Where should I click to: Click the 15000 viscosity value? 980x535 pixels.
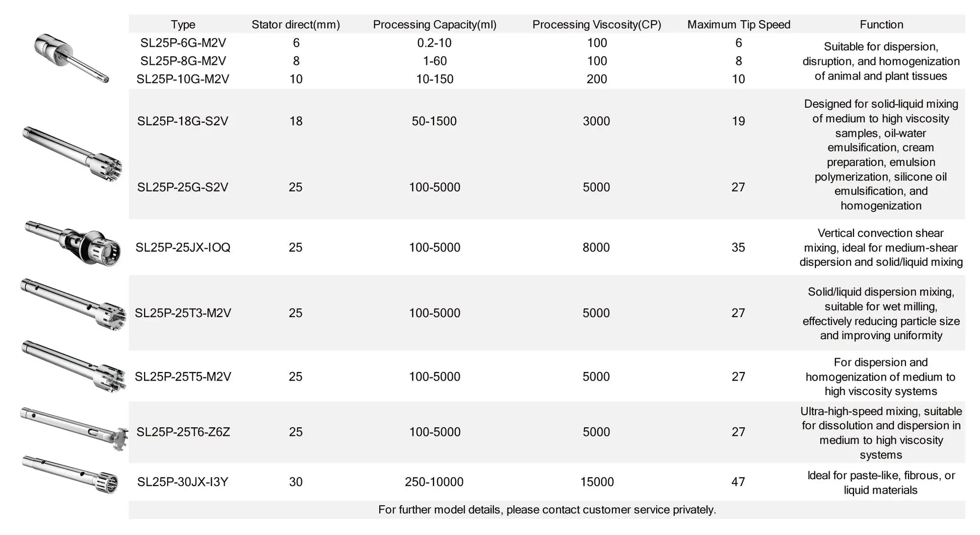(597, 482)
